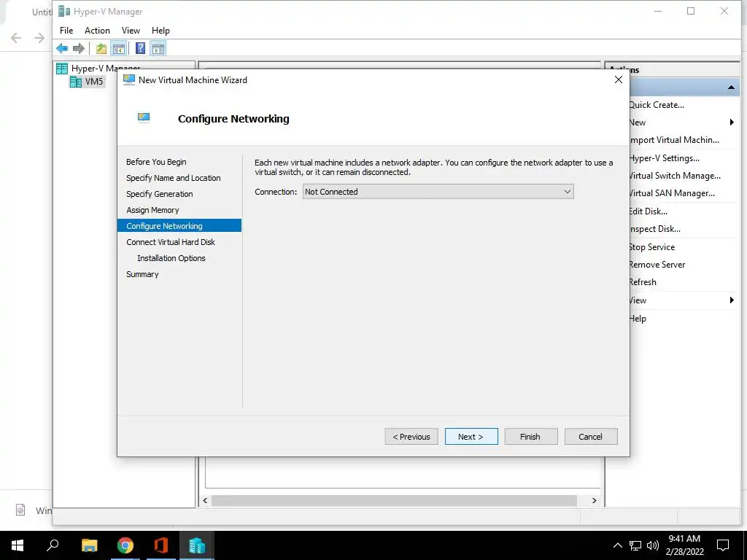Click Stop Service action
Viewport: 747px width, 560px height.
pyautogui.click(x=651, y=247)
